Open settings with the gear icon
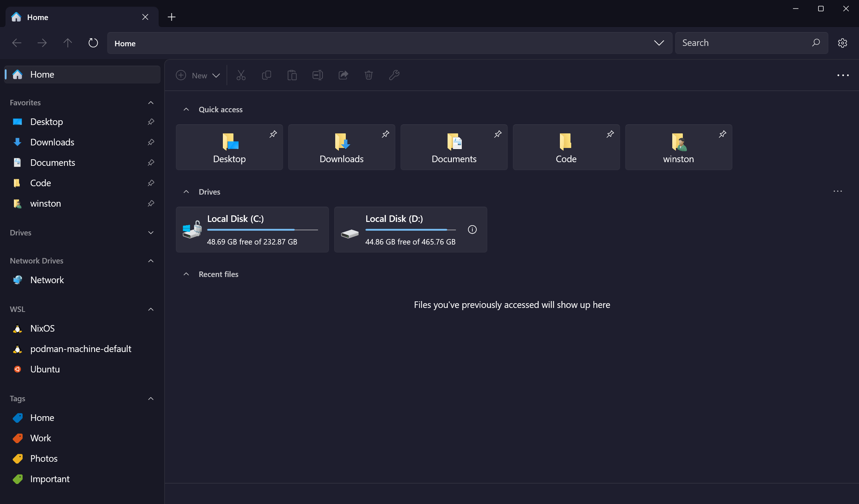 click(x=842, y=43)
